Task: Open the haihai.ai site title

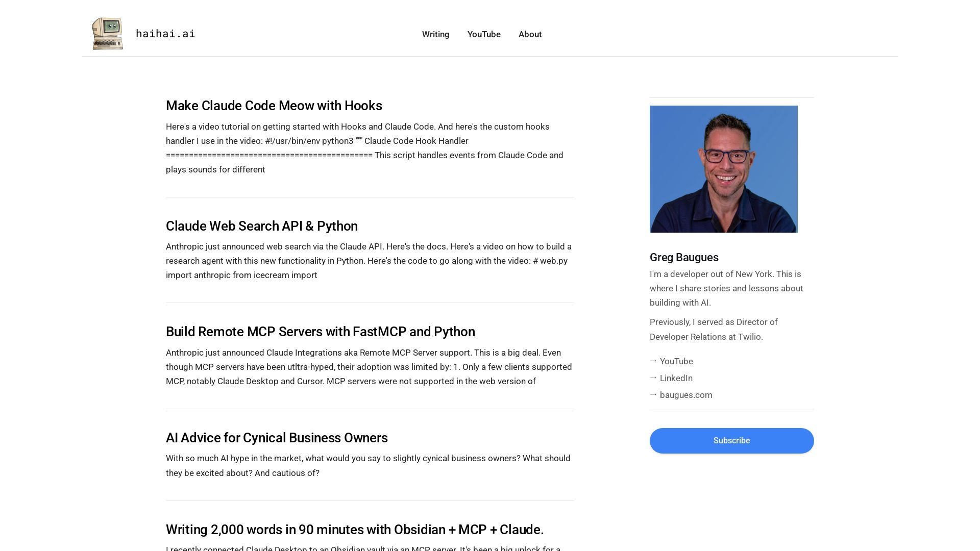Action: [165, 34]
